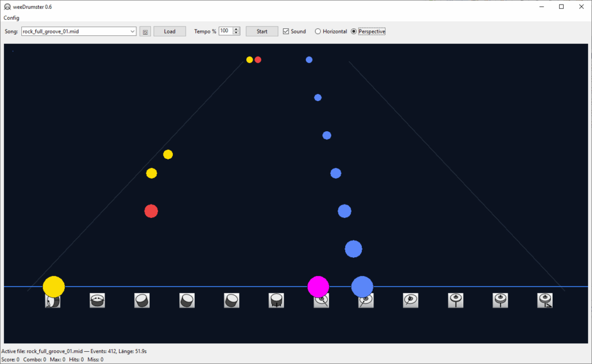Switch to Horizontal view mode
The width and height of the screenshot is (592, 364).
coord(318,31)
